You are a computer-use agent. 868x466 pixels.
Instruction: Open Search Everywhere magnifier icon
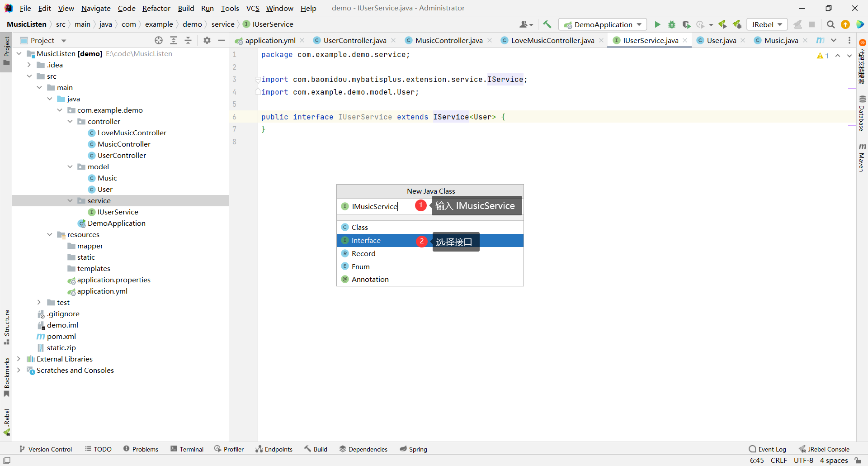coord(830,24)
